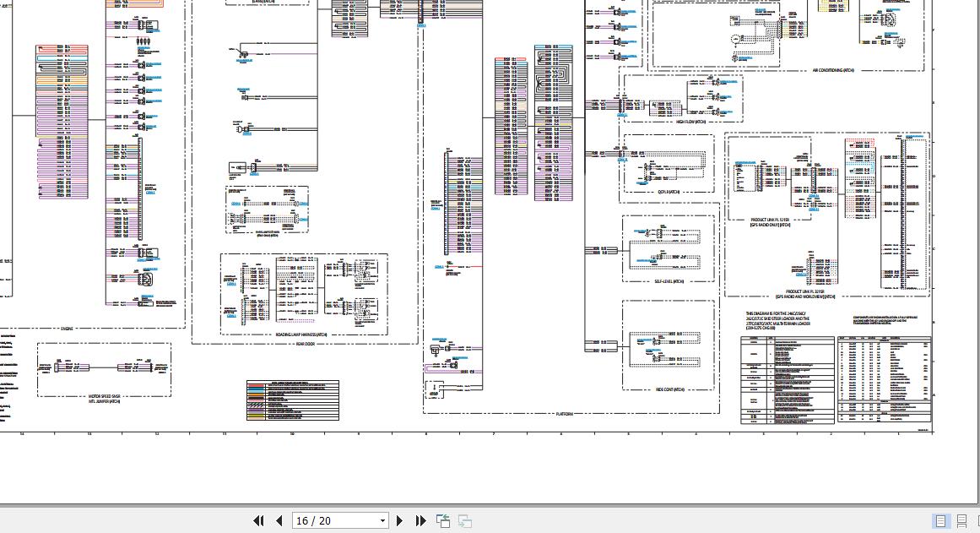The height and width of the screenshot is (533, 980).
Task: Click the page number field showing 16 / 20
Action: click(334, 521)
